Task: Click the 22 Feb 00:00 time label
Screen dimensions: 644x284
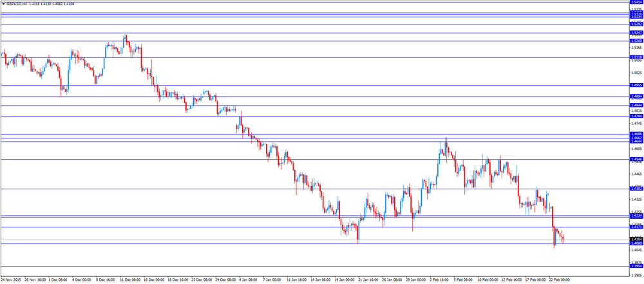Action: 559,279
